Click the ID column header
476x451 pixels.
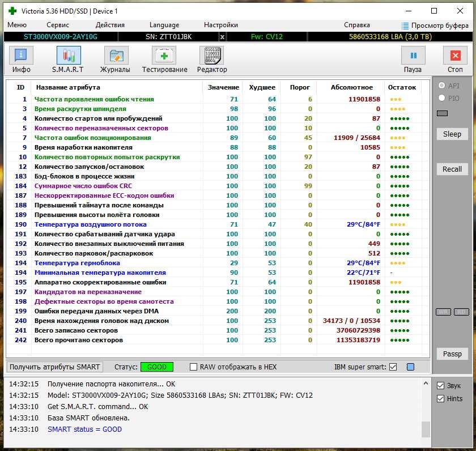coord(20,87)
